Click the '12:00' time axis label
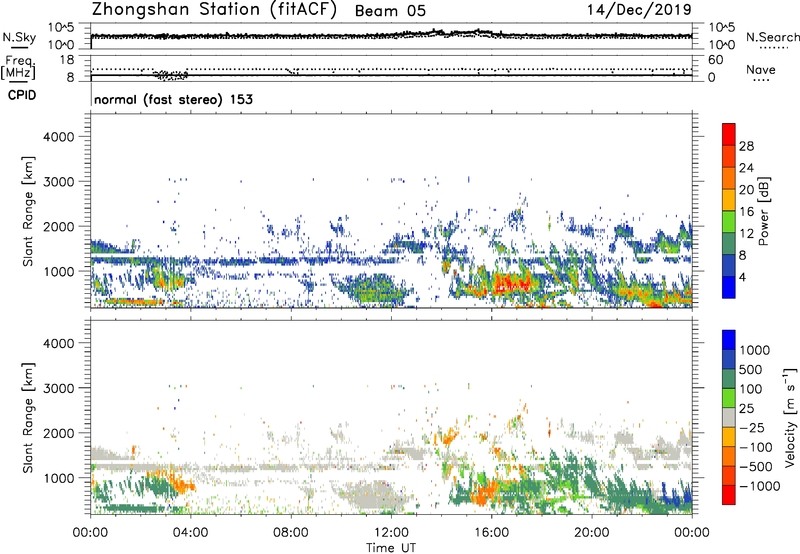Image resolution: width=800 pixels, height=554 pixels. [391, 533]
